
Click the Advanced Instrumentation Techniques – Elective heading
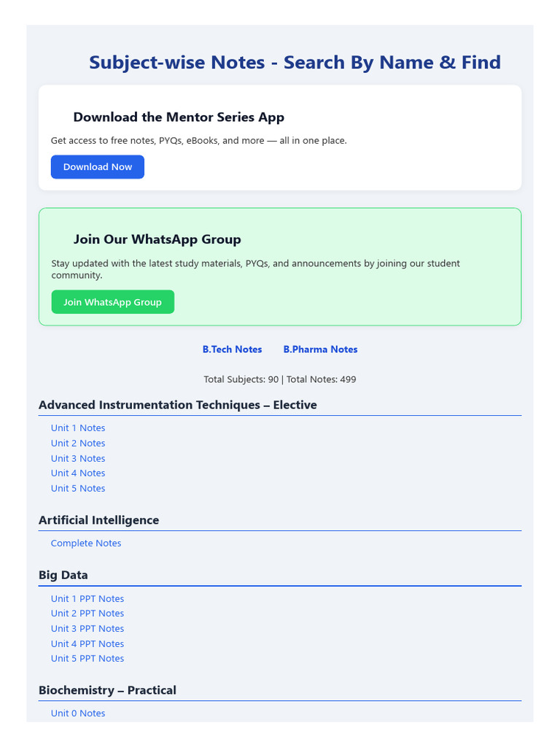click(178, 405)
